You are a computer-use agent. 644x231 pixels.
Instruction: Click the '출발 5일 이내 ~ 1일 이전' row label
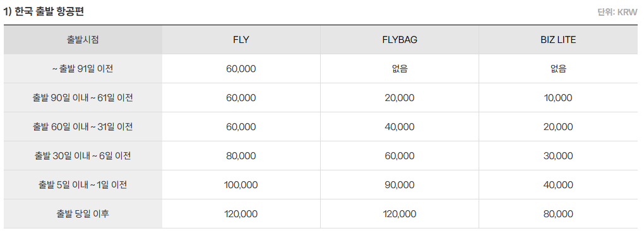point(83,185)
